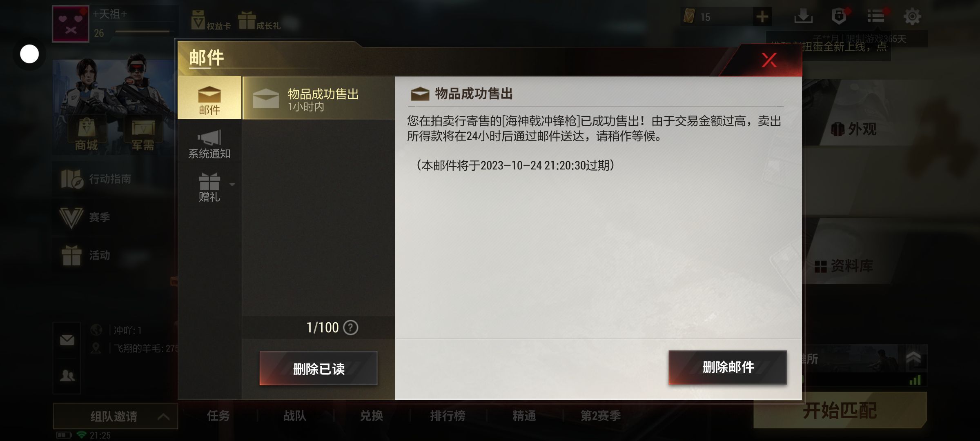The width and height of the screenshot is (980, 441).
Task: Open the envelope mail icon at bottom left
Action: point(67,340)
